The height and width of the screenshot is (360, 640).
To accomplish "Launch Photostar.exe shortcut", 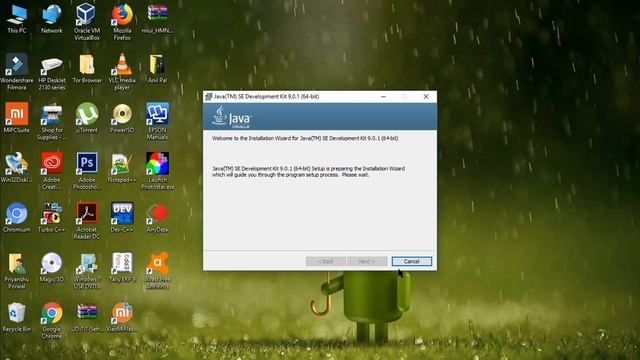I will (x=157, y=171).
